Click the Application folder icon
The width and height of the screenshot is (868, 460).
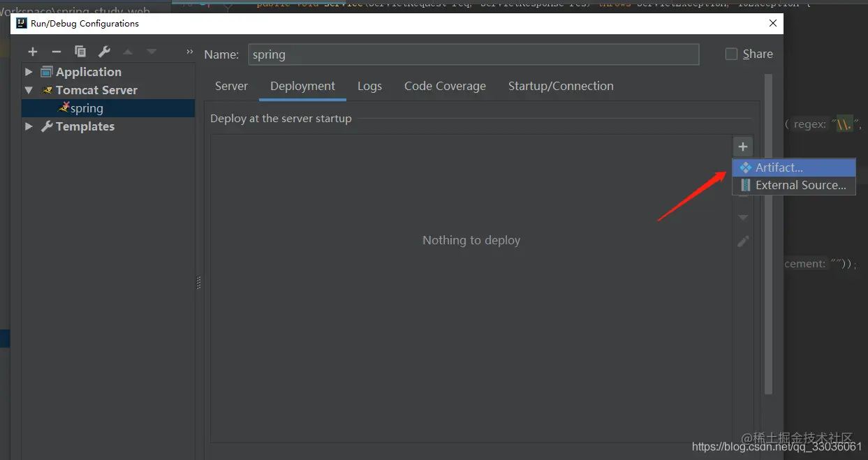pyautogui.click(x=47, y=72)
